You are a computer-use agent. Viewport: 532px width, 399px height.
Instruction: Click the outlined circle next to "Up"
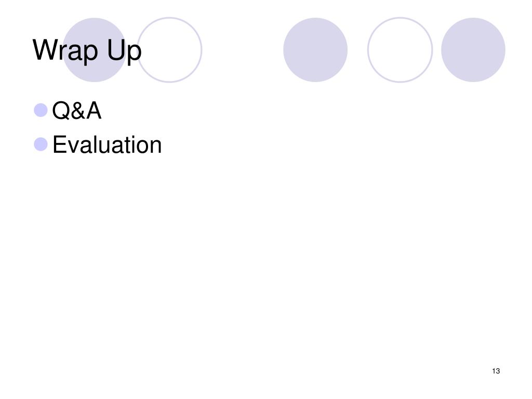click(x=170, y=49)
